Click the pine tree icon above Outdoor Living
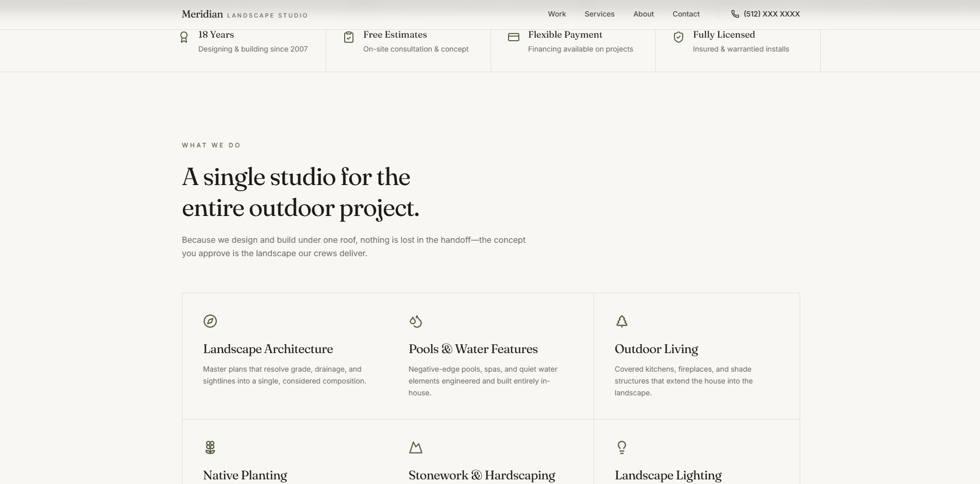Screen dimensions: 980x484 point(622,321)
